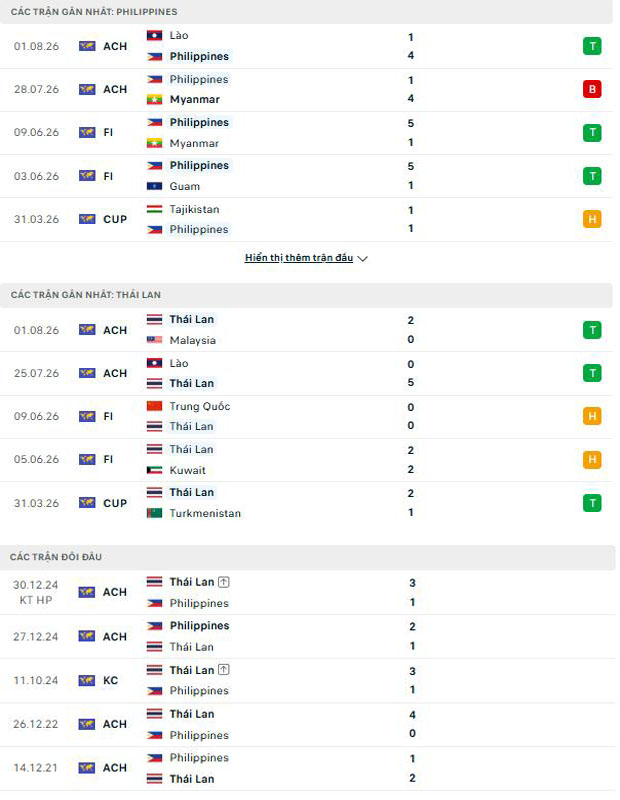Click the red B result badge on 28.07.26
This screenshot has width=620, height=800.
click(x=592, y=89)
